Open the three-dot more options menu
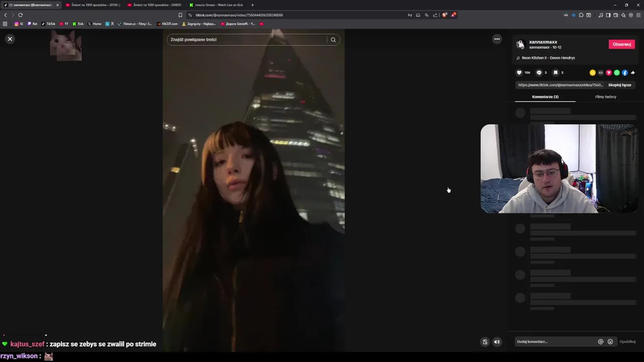Screen dimensions: 644x362 [497, 39]
